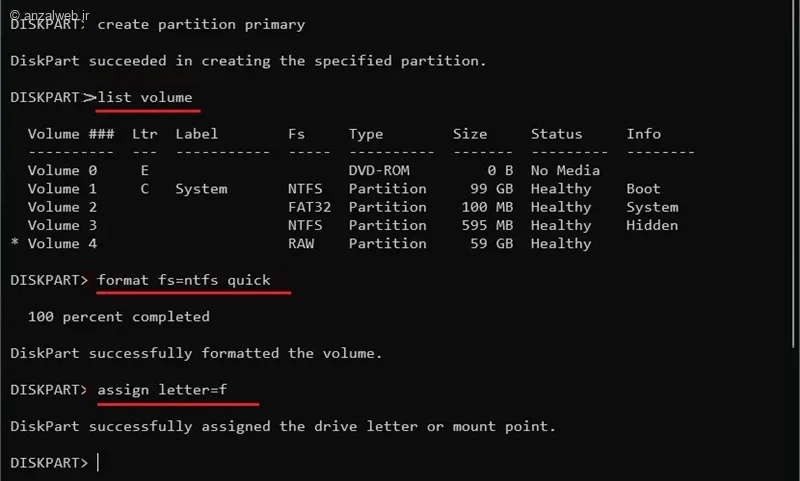
Task: Click the 'Status' column header
Action: coord(556,134)
